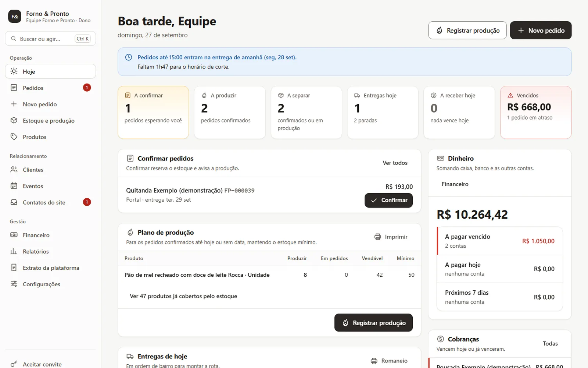The image size is (588, 368).
Task: Click the calendar icon beside Eventos
Action: (14, 186)
